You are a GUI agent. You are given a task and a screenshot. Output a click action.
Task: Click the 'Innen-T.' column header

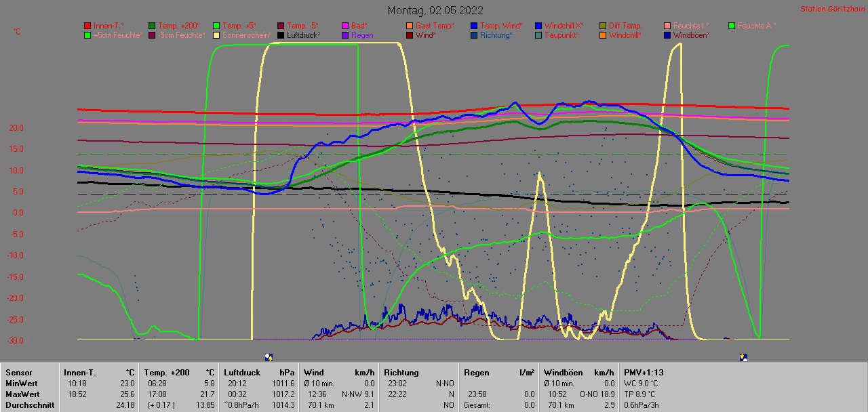click(x=79, y=373)
